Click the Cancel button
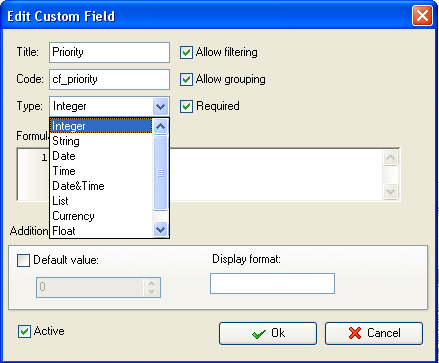The width and height of the screenshot is (439, 363). tap(374, 333)
